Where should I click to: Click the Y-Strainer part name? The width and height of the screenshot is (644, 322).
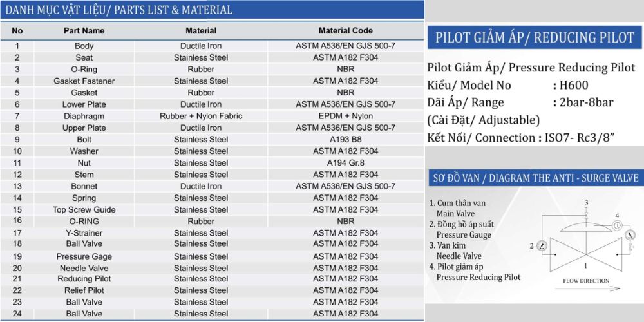tap(84, 232)
